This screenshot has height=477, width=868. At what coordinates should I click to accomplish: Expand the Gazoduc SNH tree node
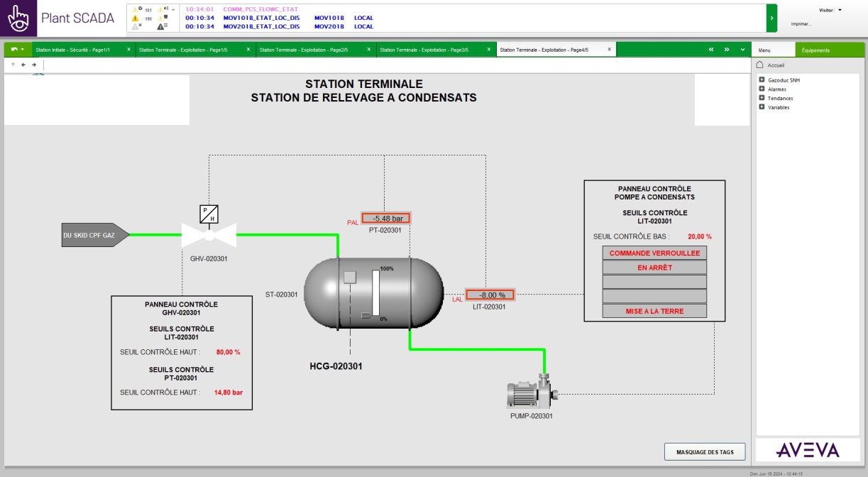pyautogui.click(x=762, y=80)
